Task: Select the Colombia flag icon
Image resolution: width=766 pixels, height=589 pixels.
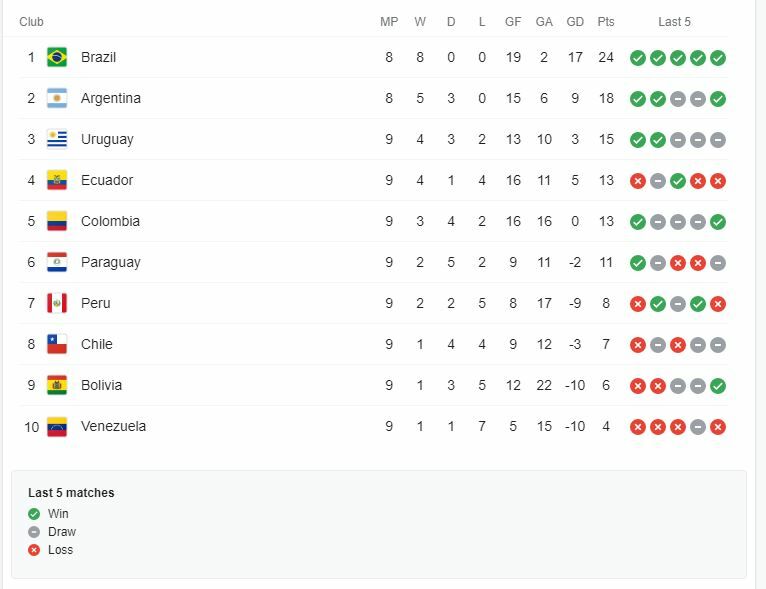Action: 57,221
